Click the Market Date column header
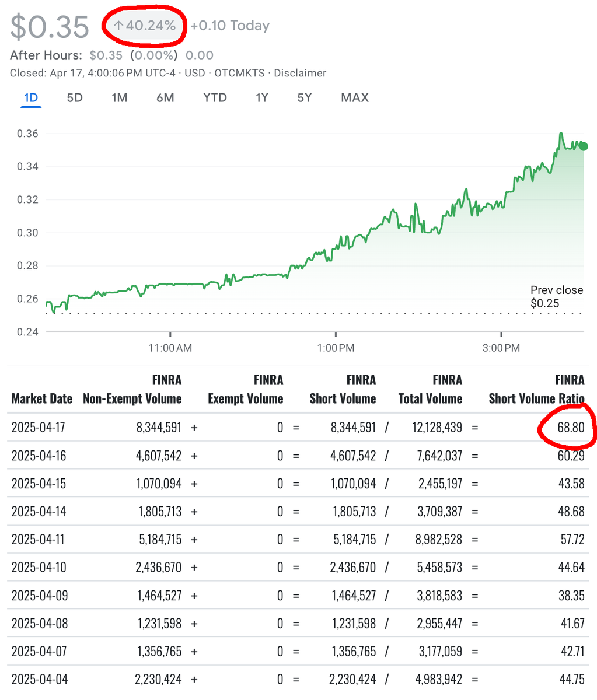The height and width of the screenshot is (700, 597). [x=42, y=399]
